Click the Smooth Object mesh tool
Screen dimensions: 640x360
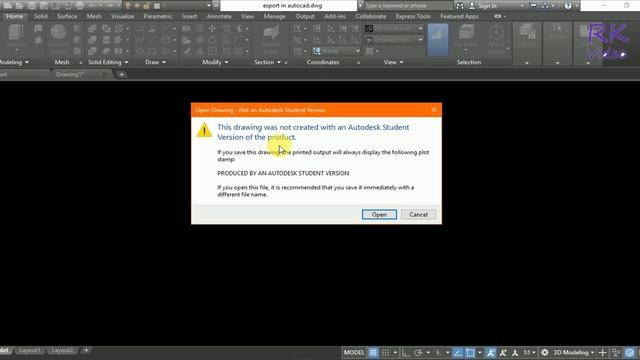pos(59,39)
